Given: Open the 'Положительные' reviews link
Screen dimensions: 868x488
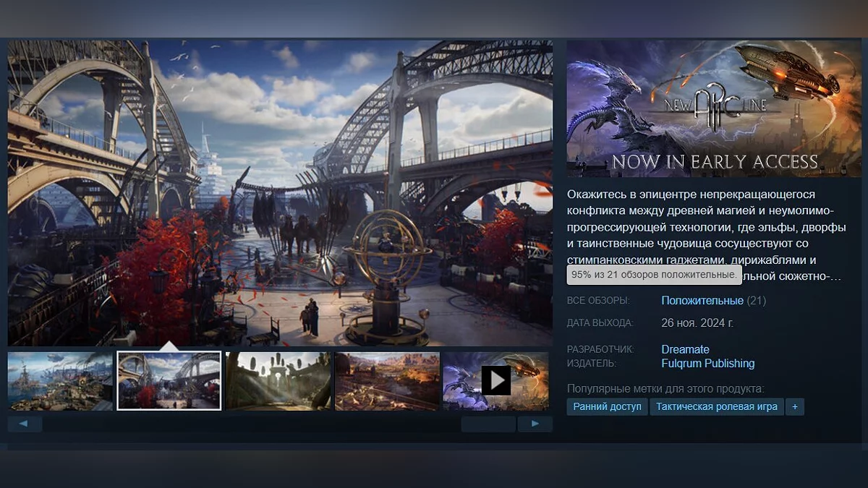Looking at the screenshot, I should point(702,301).
